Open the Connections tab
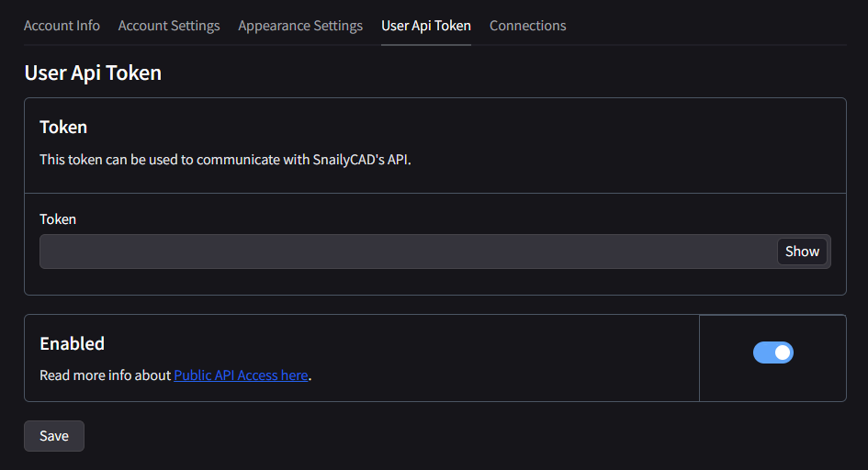 coord(527,26)
